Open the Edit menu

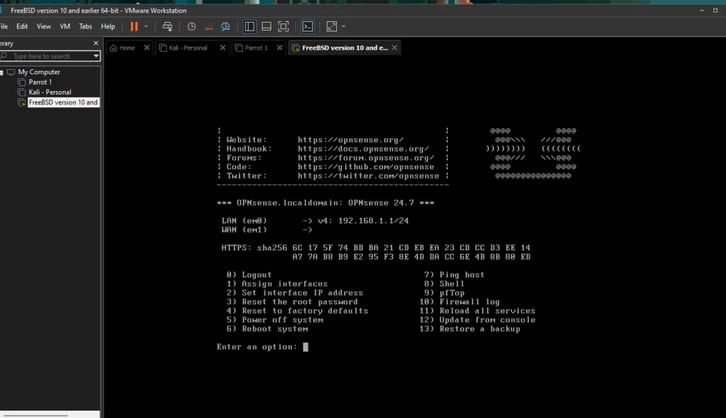[x=22, y=26]
